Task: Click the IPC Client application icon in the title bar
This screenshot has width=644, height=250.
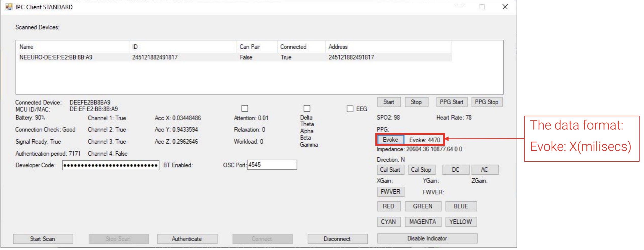Action: [9, 7]
